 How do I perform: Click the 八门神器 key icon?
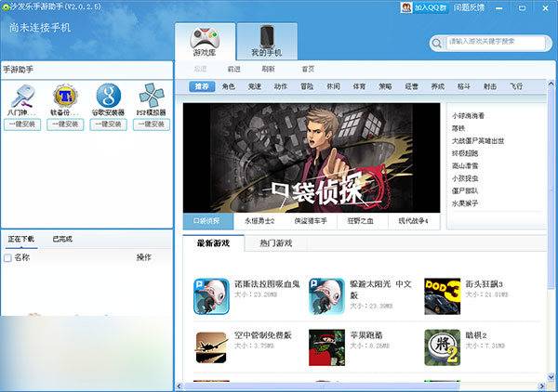(22, 96)
